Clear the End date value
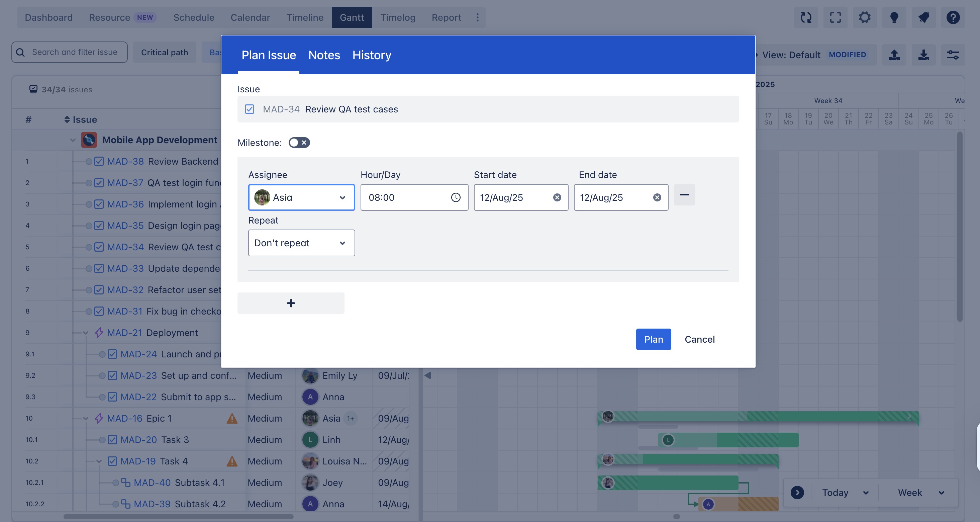This screenshot has width=980, height=522. [x=657, y=197]
